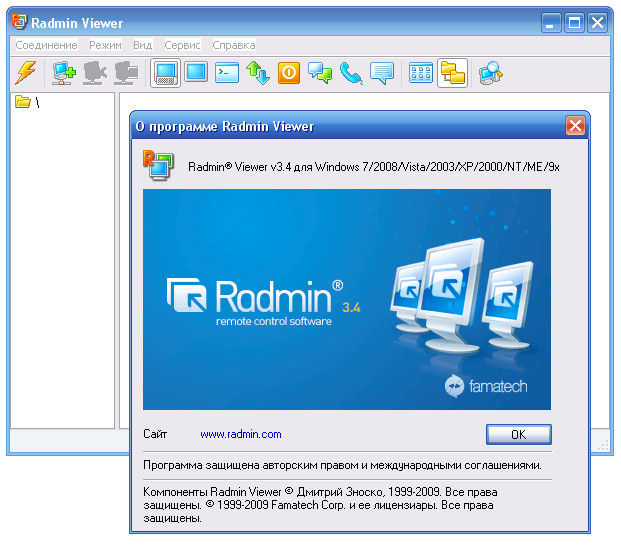Image resolution: width=621 pixels, height=546 pixels.
Task: Select the Full Control mode icon
Action: coord(165,73)
